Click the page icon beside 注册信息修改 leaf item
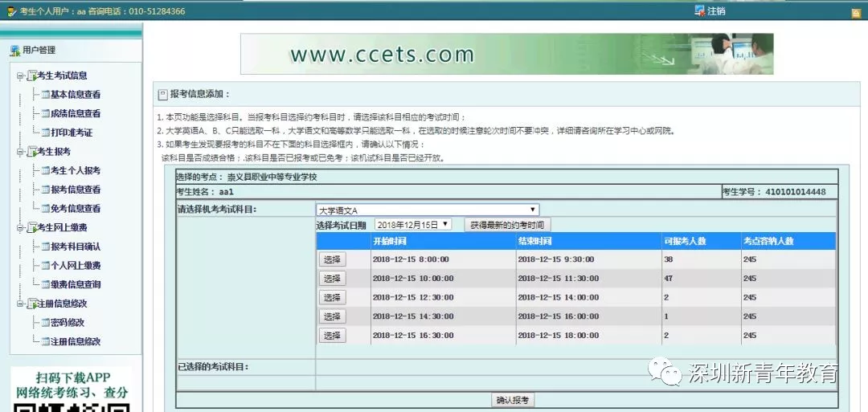Screen dimensions: 868x412 [45, 341]
